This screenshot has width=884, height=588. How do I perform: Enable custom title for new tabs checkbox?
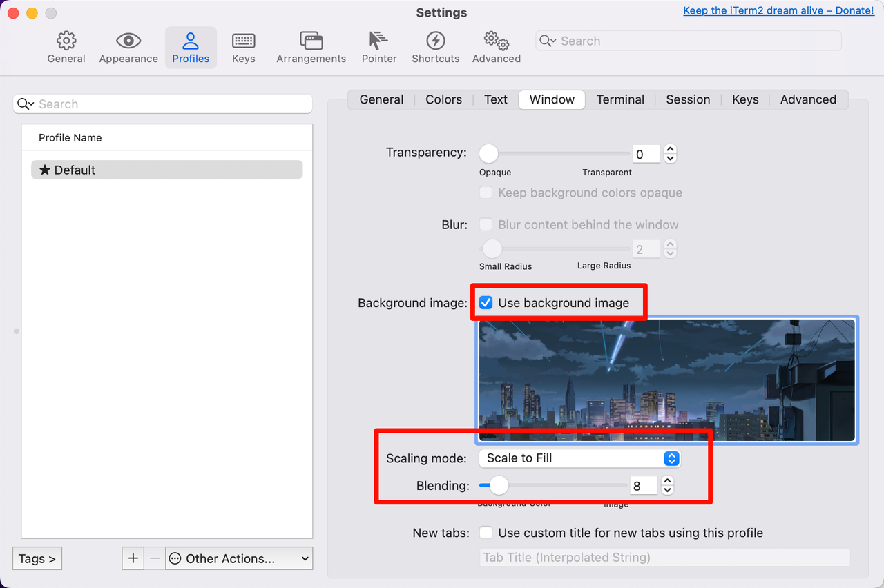tap(486, 533)
